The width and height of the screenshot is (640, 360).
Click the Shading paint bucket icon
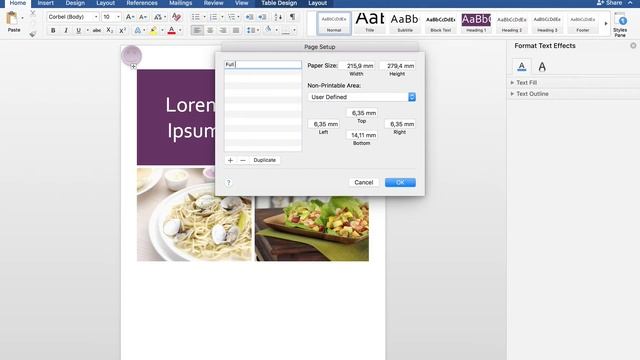tap(268, 30)
